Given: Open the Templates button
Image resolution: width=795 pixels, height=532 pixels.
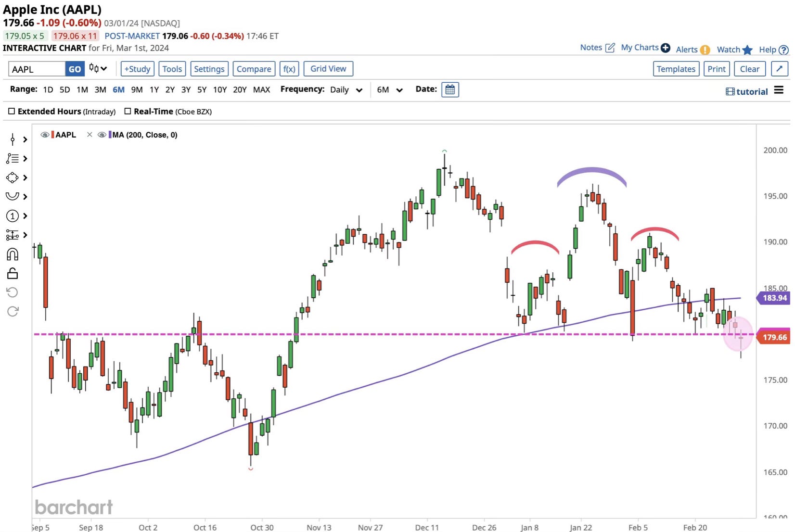Looking at the screenshot, I should coord(676,69).
